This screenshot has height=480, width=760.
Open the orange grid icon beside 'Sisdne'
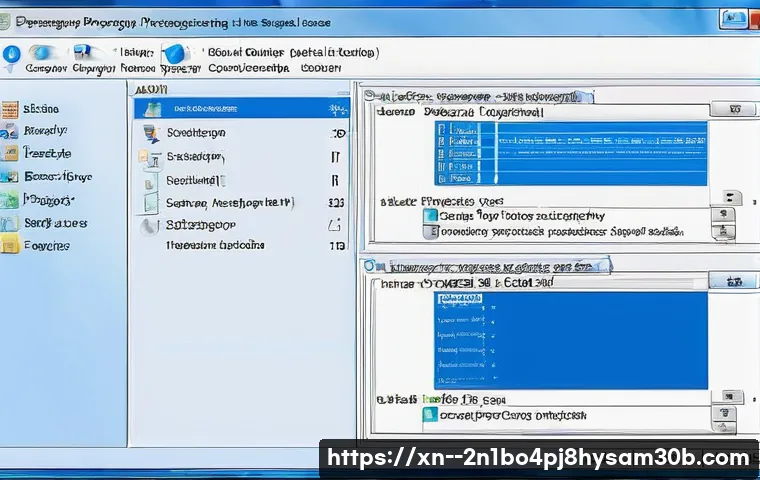tap(10, 110)
